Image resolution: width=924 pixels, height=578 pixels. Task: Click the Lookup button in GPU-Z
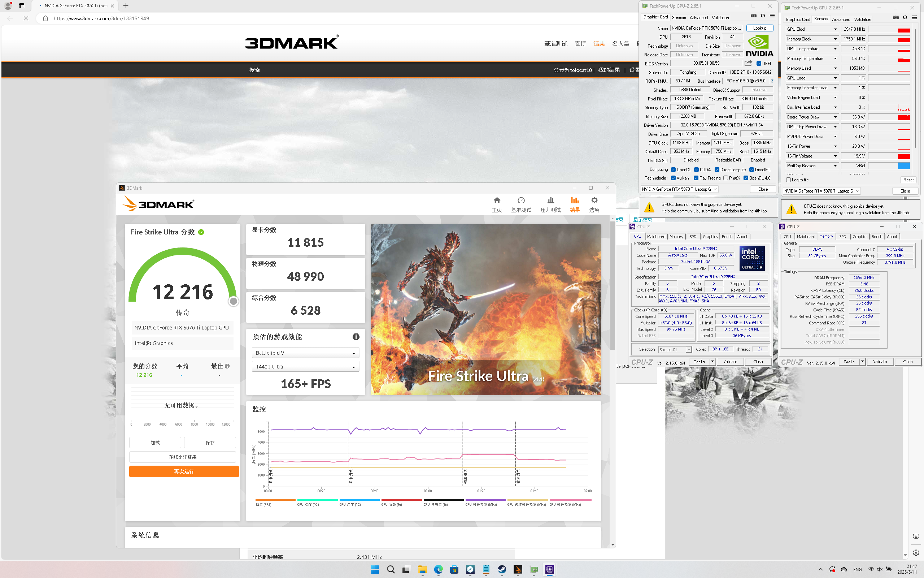click(x=759, y=28)
